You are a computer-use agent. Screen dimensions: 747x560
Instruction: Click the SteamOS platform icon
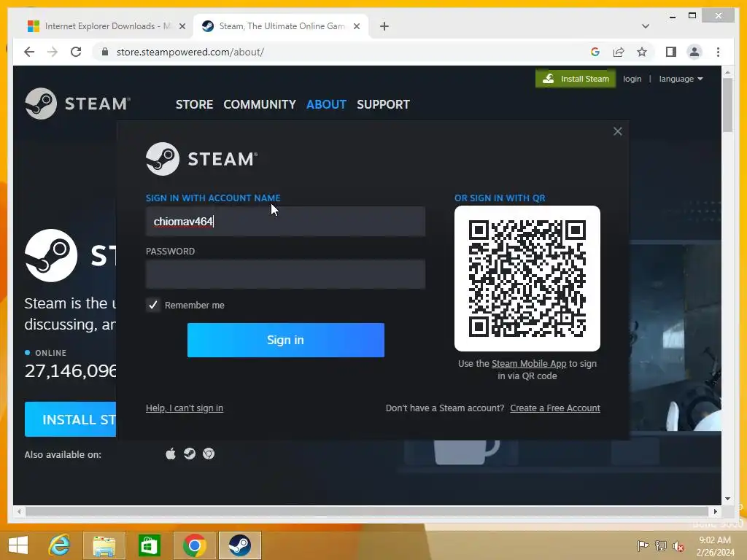point(190,454)
